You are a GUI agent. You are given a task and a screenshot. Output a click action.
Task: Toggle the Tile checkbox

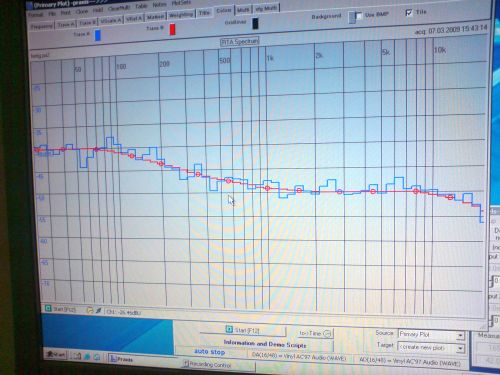[x=409, y=13]
